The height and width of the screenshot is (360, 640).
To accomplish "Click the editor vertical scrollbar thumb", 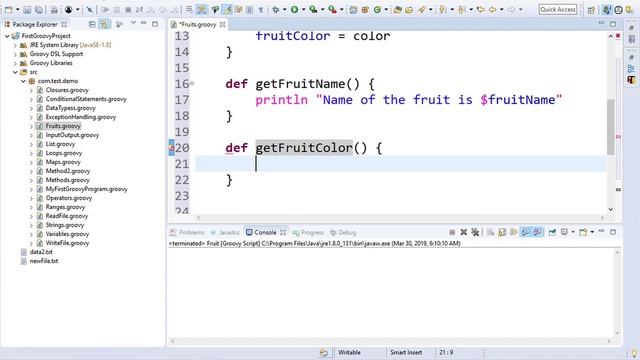I will pyautogui.click(x=611, y=127).
